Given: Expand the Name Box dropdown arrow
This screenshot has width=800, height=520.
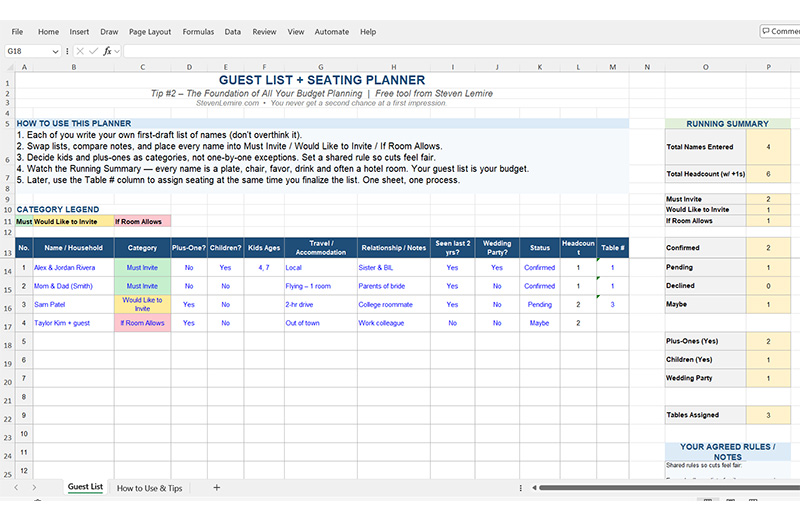Looking at the screenshot, I should 55,52.
